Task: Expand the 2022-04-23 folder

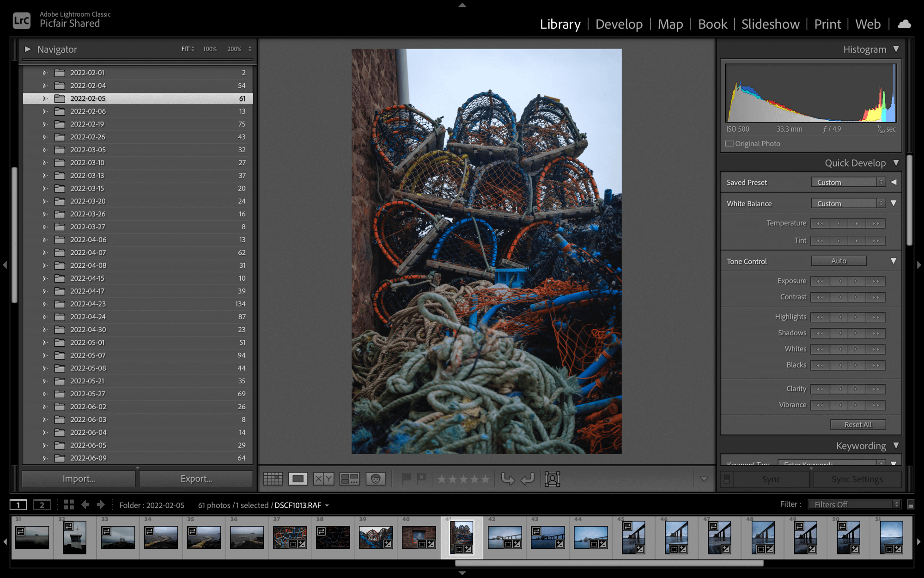Action: [x=45, y=304]
